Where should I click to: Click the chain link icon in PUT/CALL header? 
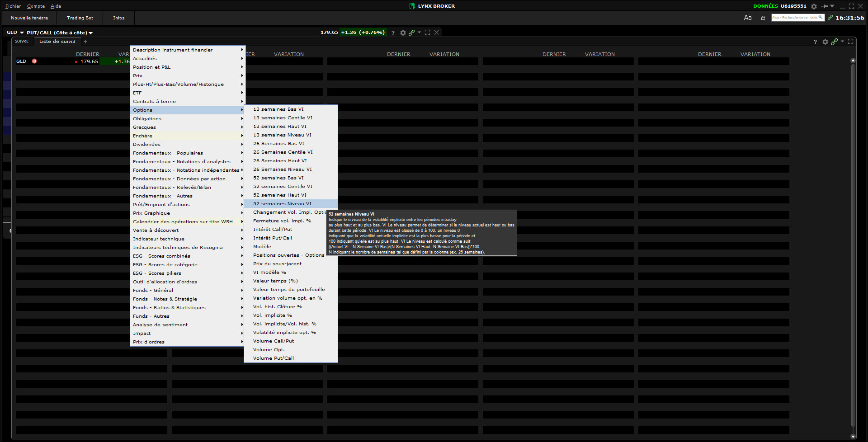click(411, 33)
